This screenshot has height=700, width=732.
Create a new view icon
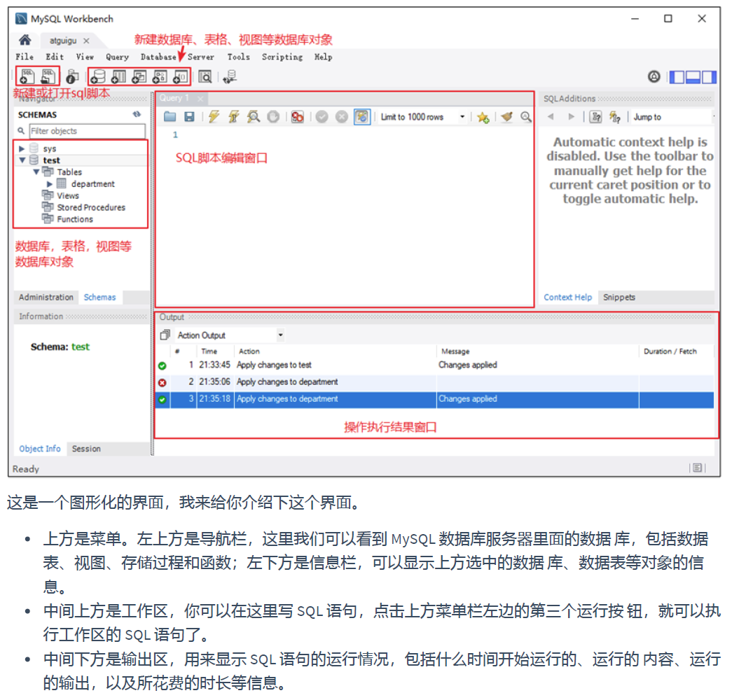(x=139, y=76)
